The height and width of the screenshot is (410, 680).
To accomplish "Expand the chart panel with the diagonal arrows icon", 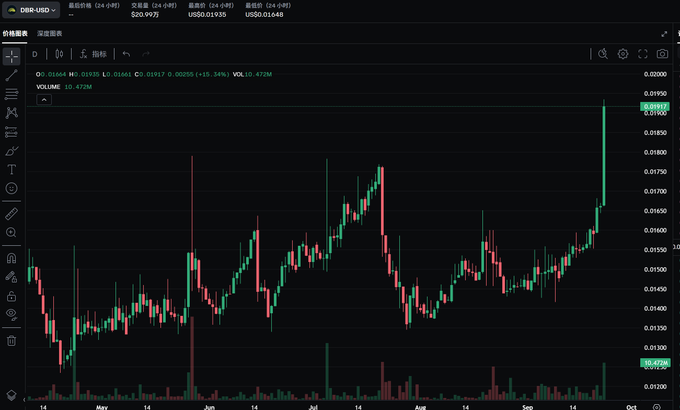I will pos(664,34).
